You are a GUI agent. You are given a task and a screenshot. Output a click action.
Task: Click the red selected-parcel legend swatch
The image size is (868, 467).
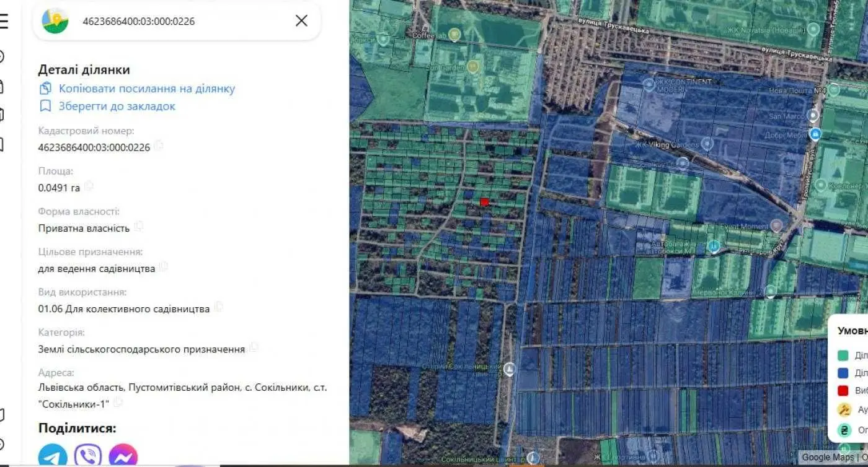(x=843, y=391)
